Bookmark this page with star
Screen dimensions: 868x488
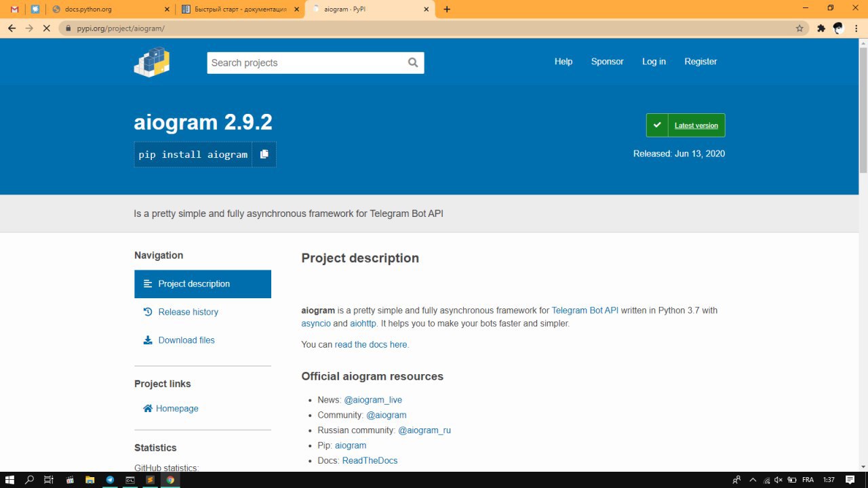tap(800, 28)
